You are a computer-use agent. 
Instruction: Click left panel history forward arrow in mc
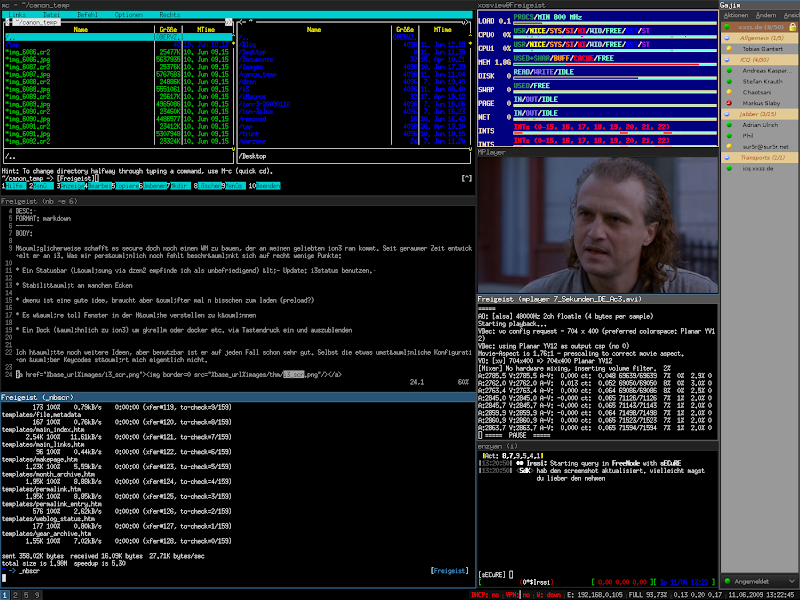228,22
